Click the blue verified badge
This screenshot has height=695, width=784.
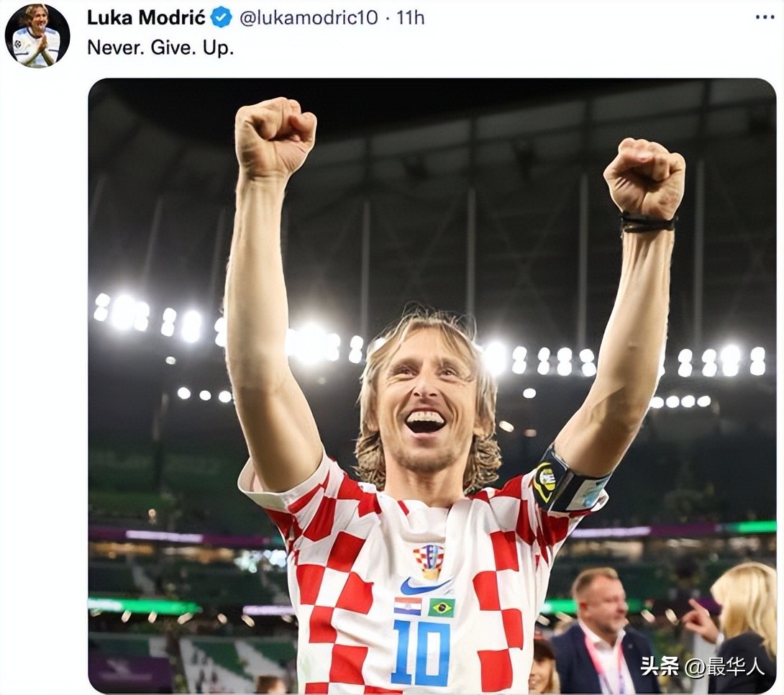[222, 17]
